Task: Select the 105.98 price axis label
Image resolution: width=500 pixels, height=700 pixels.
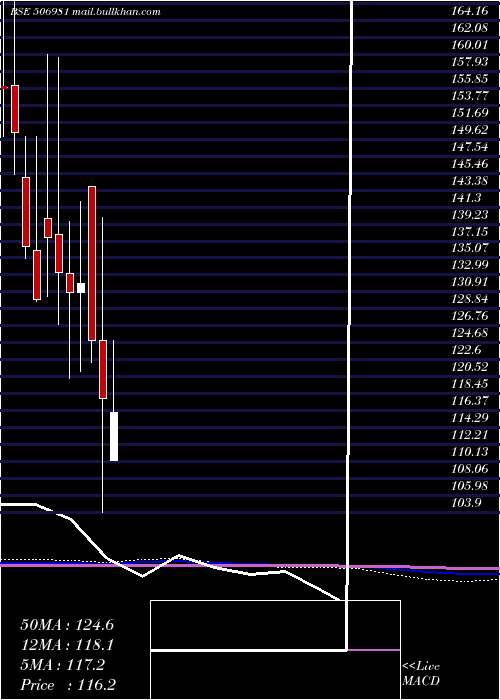Action: click(469, 486)
